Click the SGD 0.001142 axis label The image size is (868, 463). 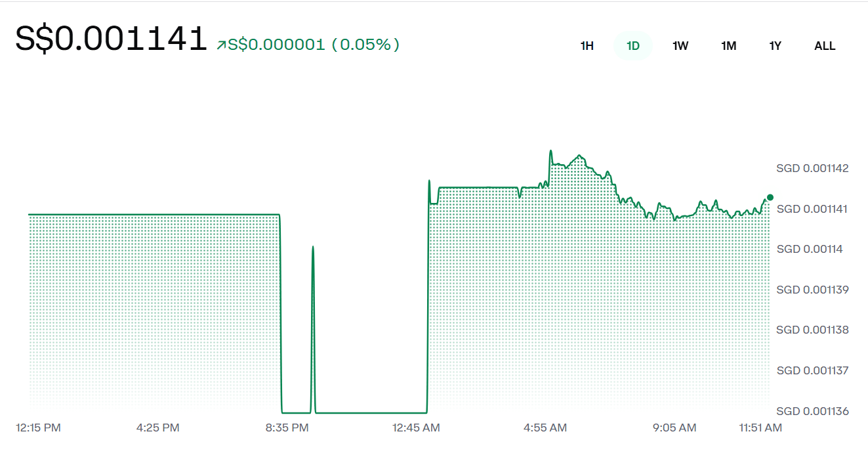[x=812, y=168]
